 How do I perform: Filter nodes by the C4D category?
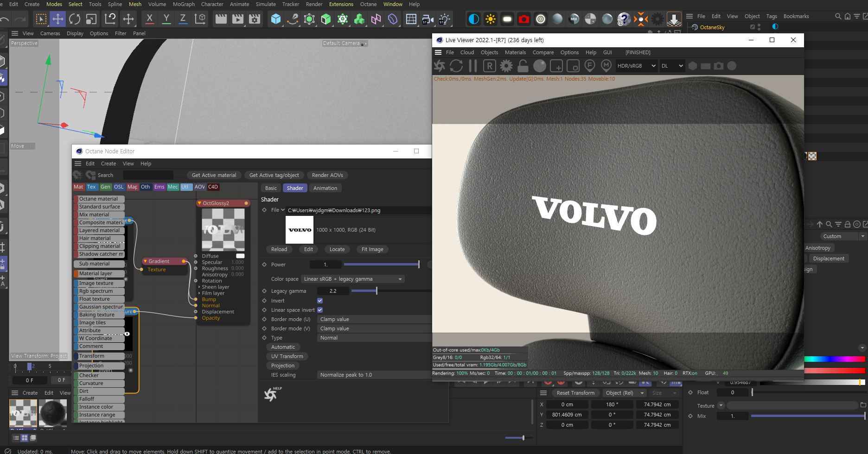[213, 187]
